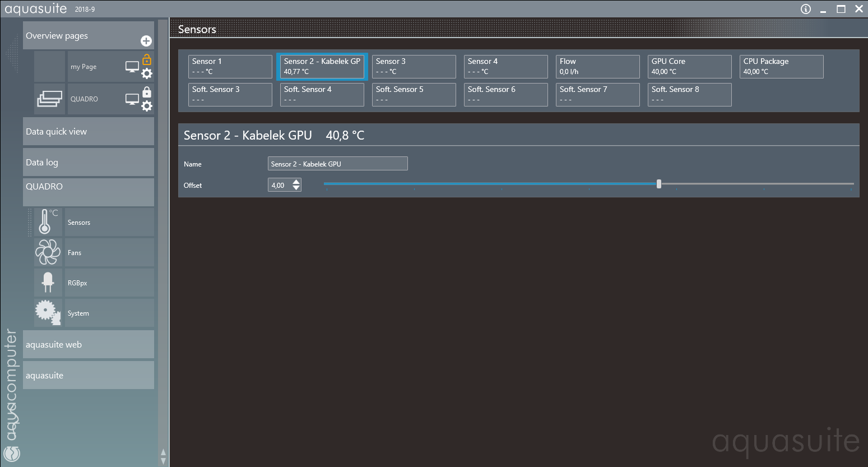Collapse the QUADRO device section

[x=89, y=187]
